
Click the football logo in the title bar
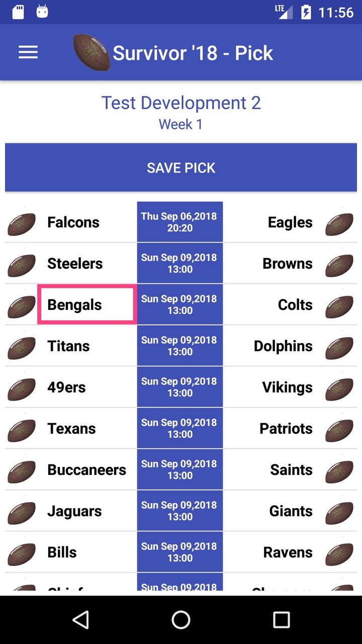pyautogui.click(x=90, y=52)
